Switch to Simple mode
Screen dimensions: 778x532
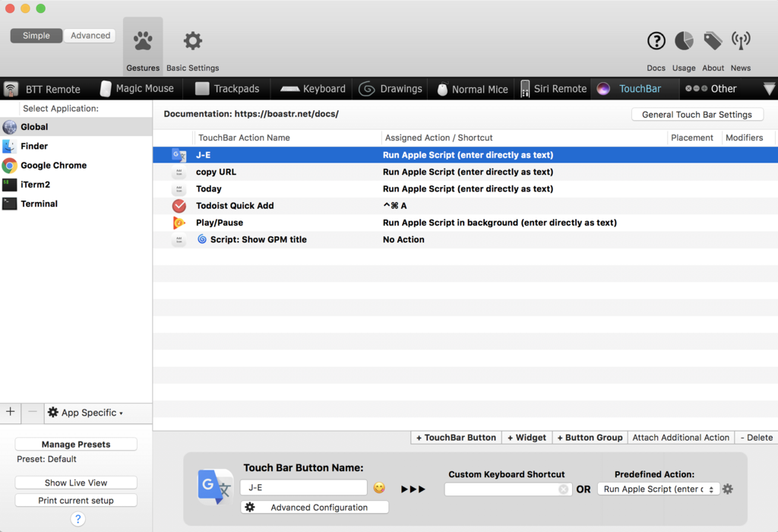[x=36, y=36]
